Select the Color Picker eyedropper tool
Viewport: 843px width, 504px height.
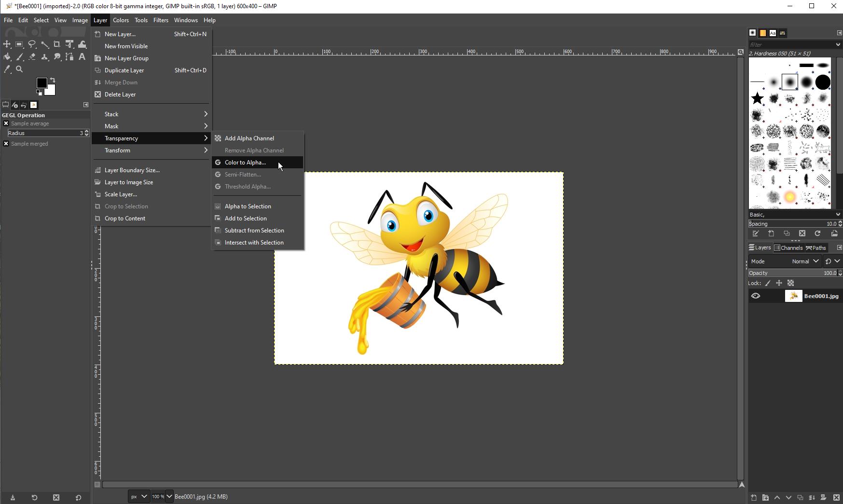[7, 69]
